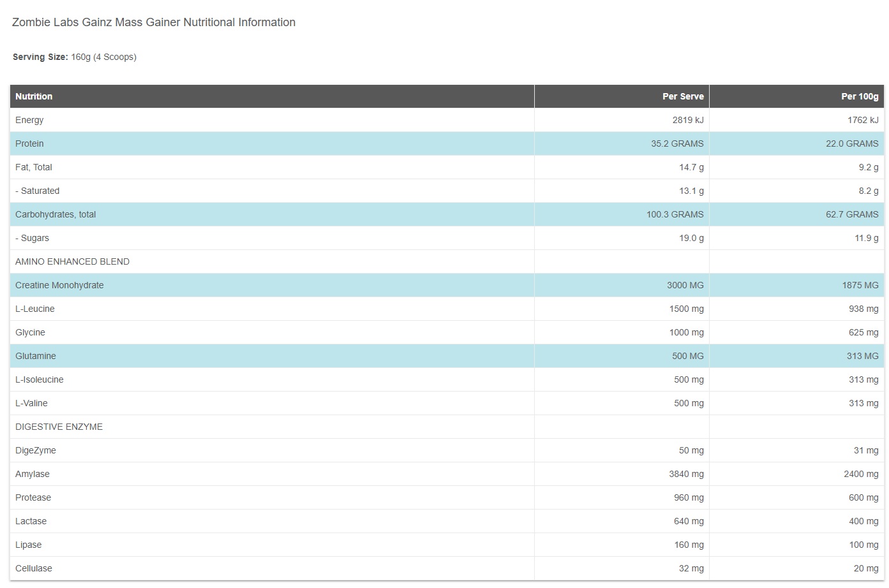The width and height of the screenshot is (889, 588).
Task: Click the 'DigeZyme' row label
Action: click(36, 450)
